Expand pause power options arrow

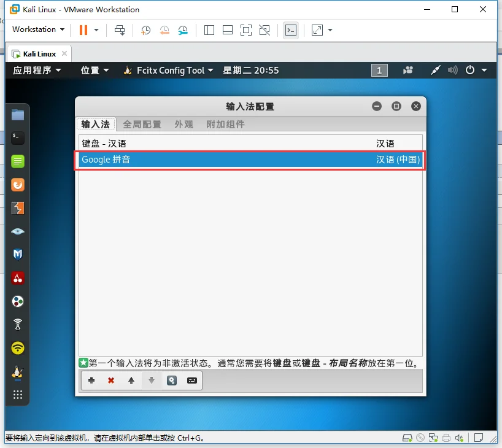(96, 30)
